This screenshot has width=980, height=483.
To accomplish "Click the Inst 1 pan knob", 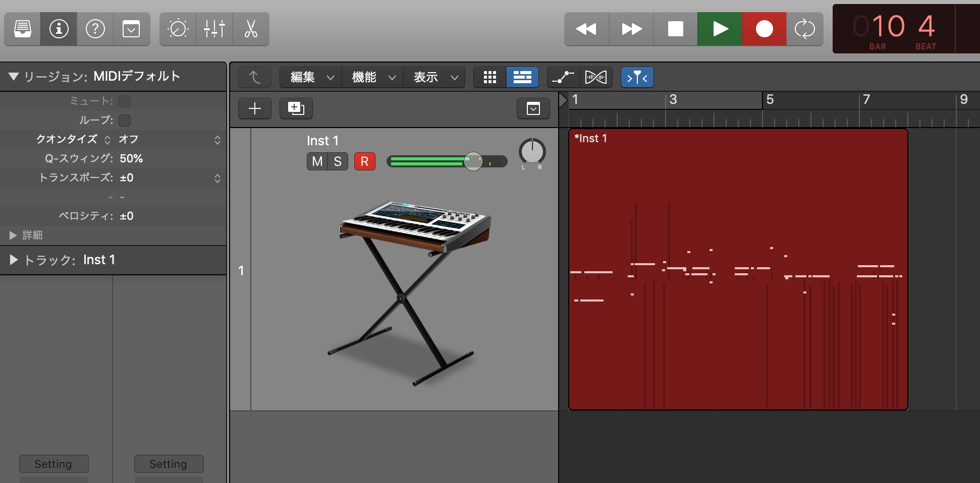I will [x=532, y=151].
